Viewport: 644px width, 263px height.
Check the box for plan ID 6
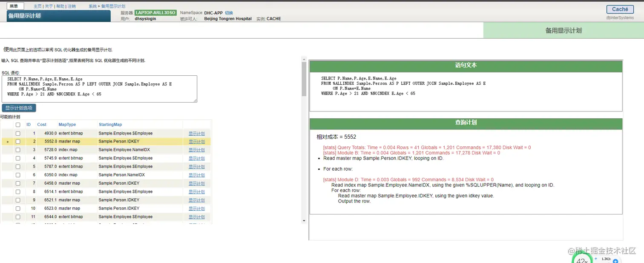point(18,175)
